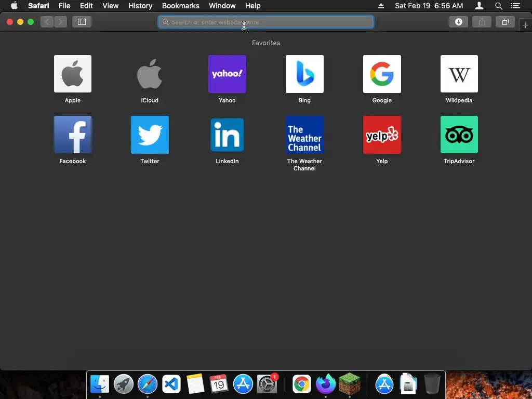Show the sidebar in Safari
The height and width of the screenshot is (399, 532).
coord(82,22)
